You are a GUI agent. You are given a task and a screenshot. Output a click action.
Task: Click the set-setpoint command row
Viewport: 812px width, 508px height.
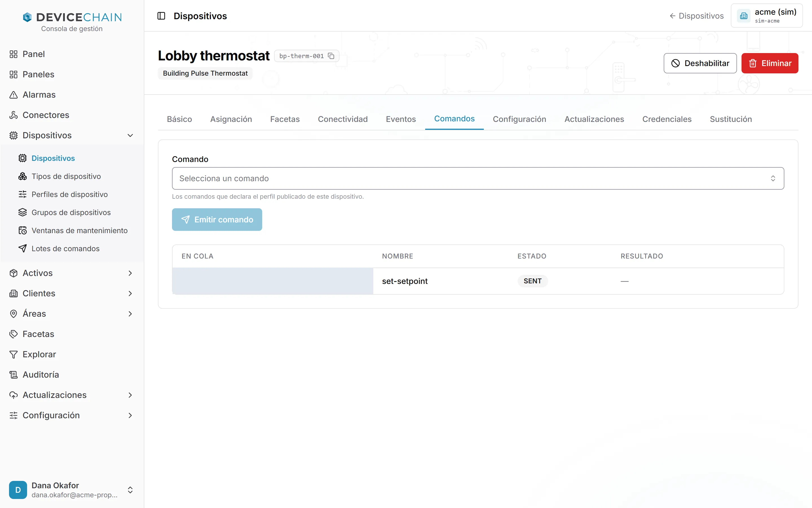click(478, 281)
